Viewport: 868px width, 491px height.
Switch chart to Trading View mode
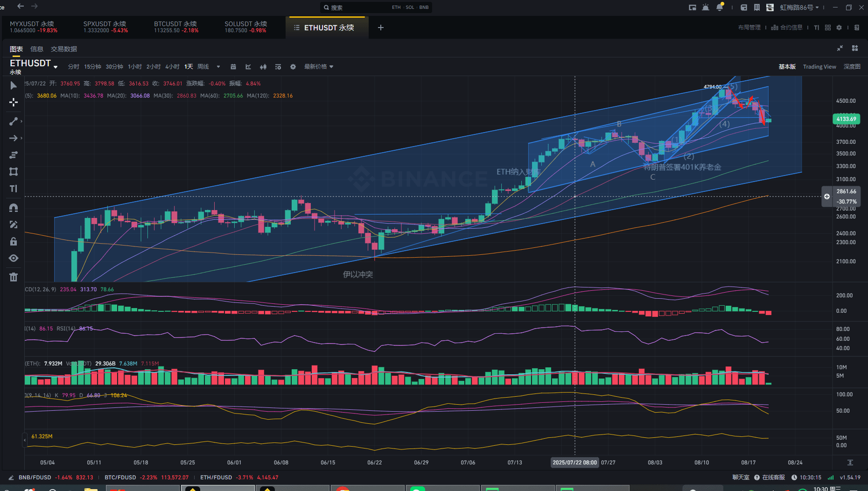click(x=819, y=67)
